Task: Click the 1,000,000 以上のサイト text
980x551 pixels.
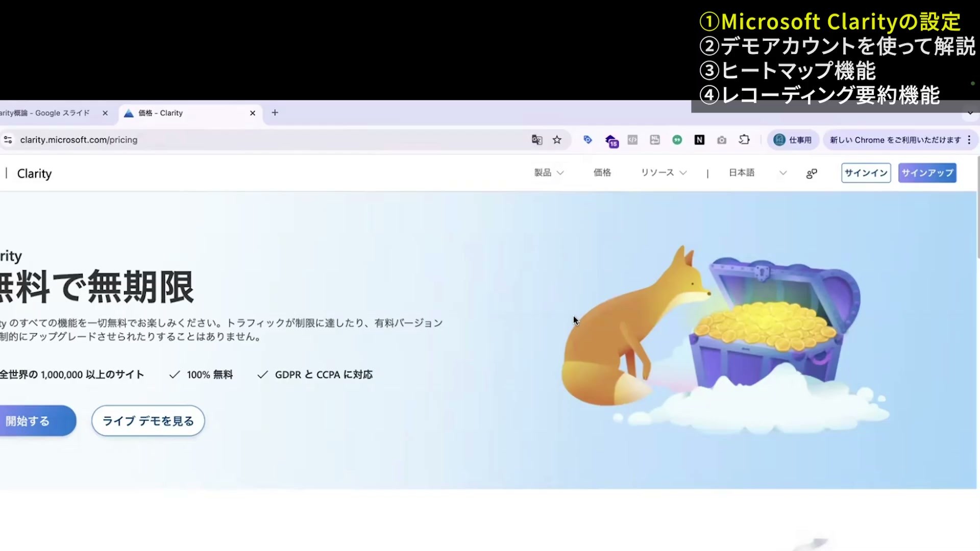Action: (92, 375)
